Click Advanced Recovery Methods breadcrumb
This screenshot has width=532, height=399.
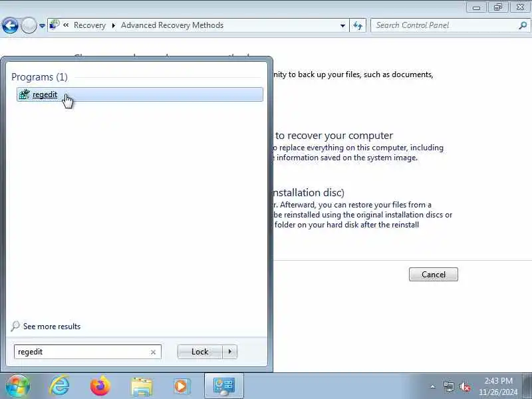172,25
